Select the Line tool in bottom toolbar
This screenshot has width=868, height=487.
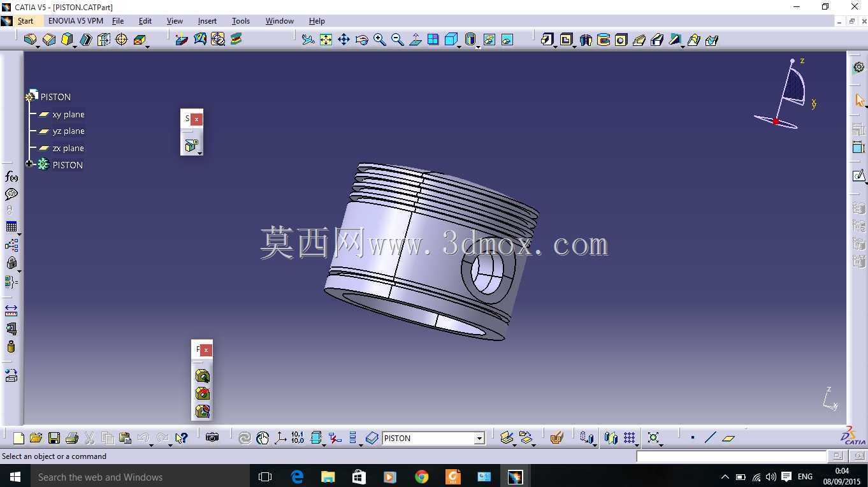tap(711, 438)
